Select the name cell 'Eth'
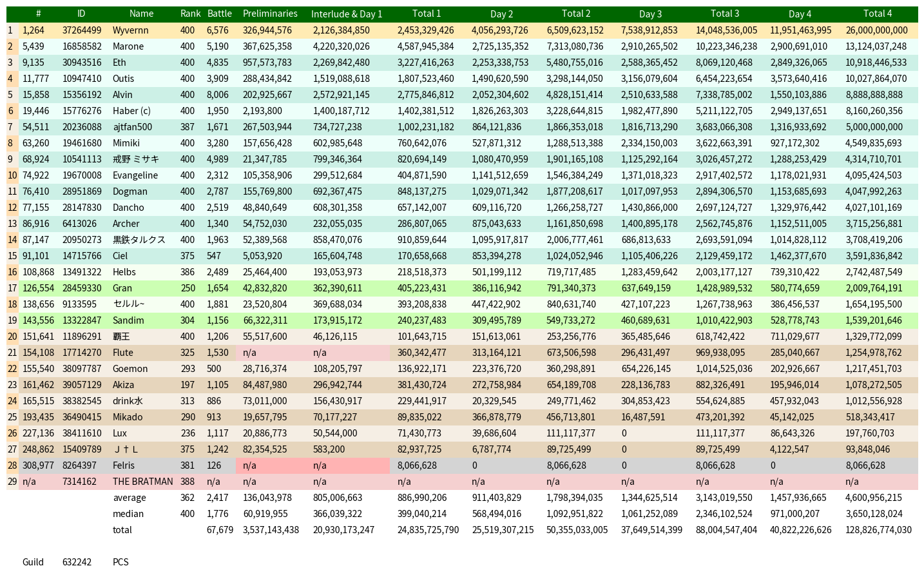Image resolution: width=924 pixels, height=577 pixels. click(x=119, y=63)
